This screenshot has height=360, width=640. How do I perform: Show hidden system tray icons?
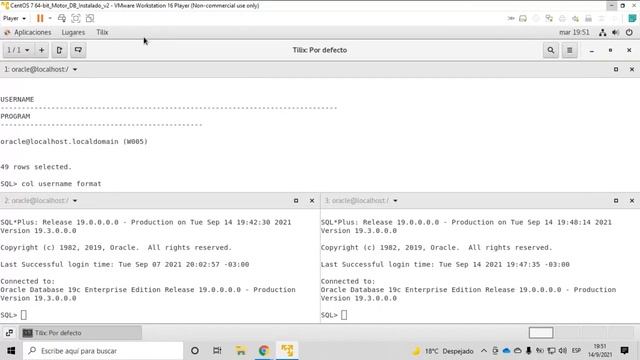click(484, 351)
